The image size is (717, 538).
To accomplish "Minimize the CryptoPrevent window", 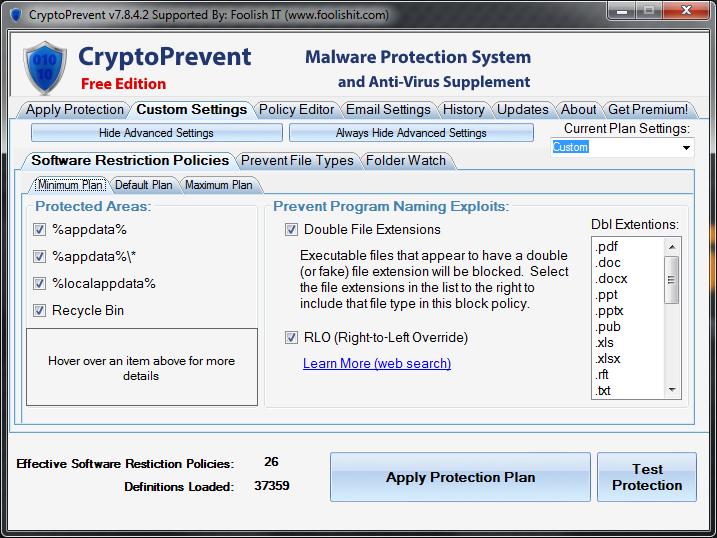I will 622,11.
